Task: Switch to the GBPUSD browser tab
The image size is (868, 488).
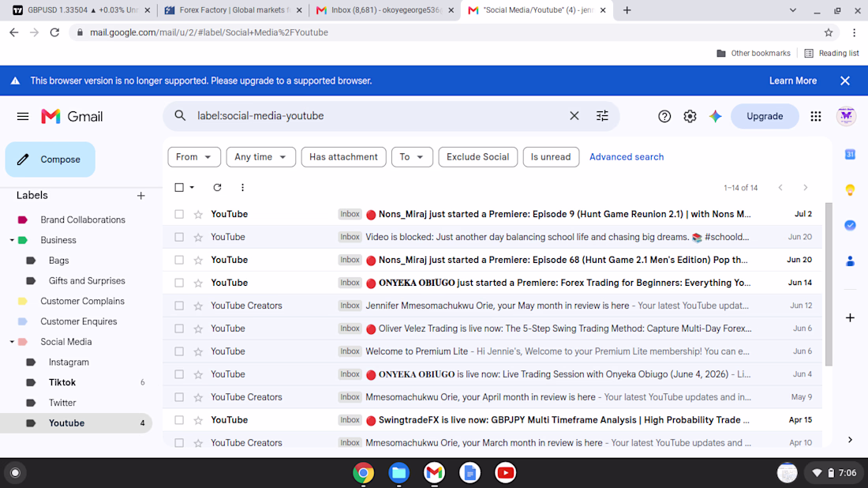Action: tap(81, 10)
